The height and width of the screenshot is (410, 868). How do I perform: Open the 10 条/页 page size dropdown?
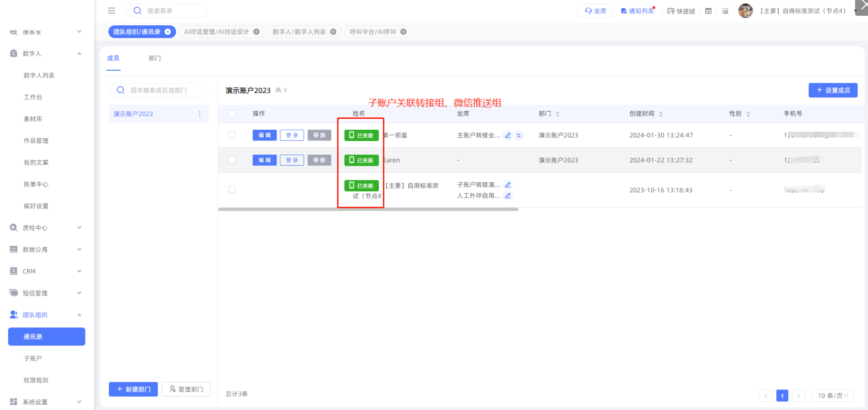click(833, 395)
